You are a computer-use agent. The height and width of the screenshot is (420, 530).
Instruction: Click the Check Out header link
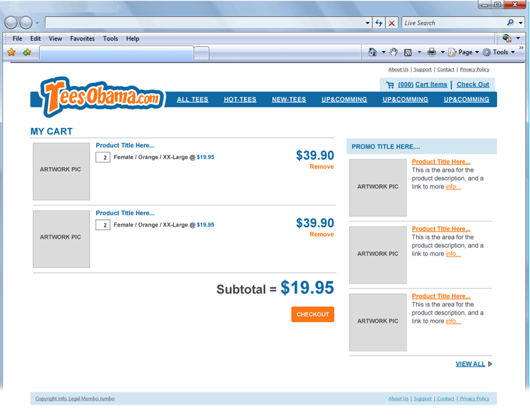473,85
